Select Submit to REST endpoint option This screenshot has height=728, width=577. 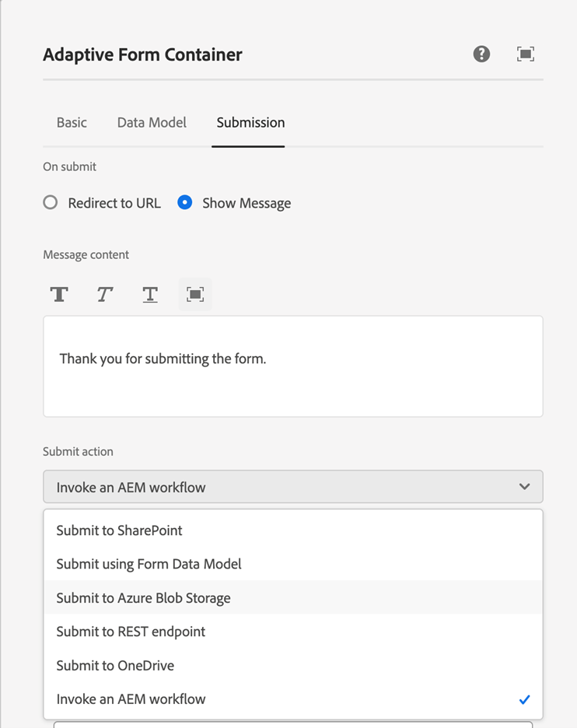pos(131,632)
